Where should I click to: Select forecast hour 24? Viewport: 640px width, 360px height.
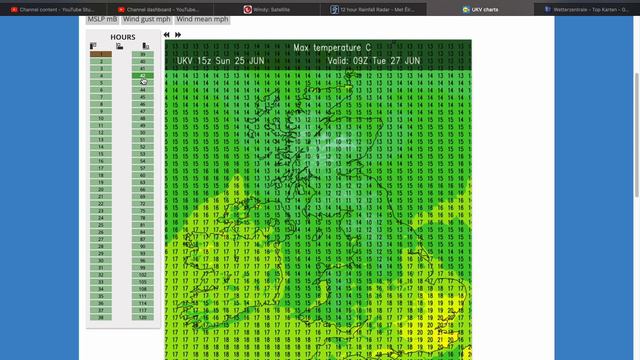coord(101,218)
